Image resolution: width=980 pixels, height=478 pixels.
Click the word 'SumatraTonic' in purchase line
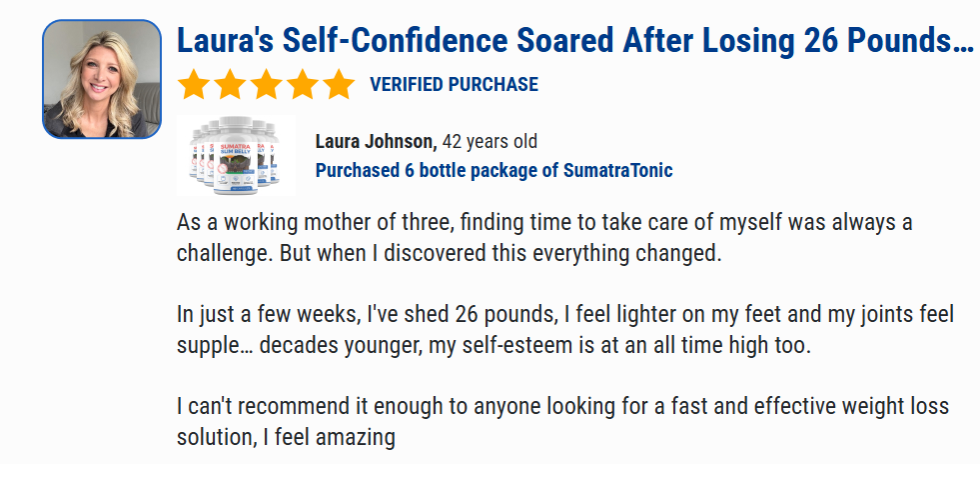618,170
